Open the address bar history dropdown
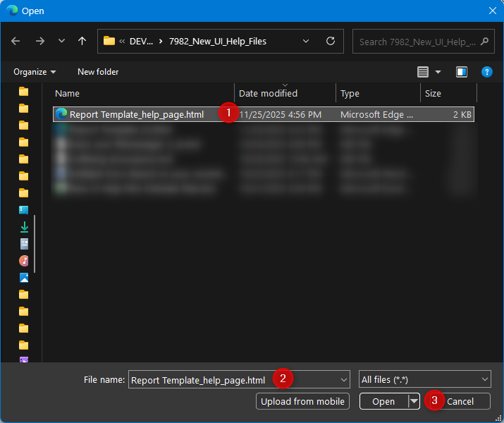 coord(306,41)
